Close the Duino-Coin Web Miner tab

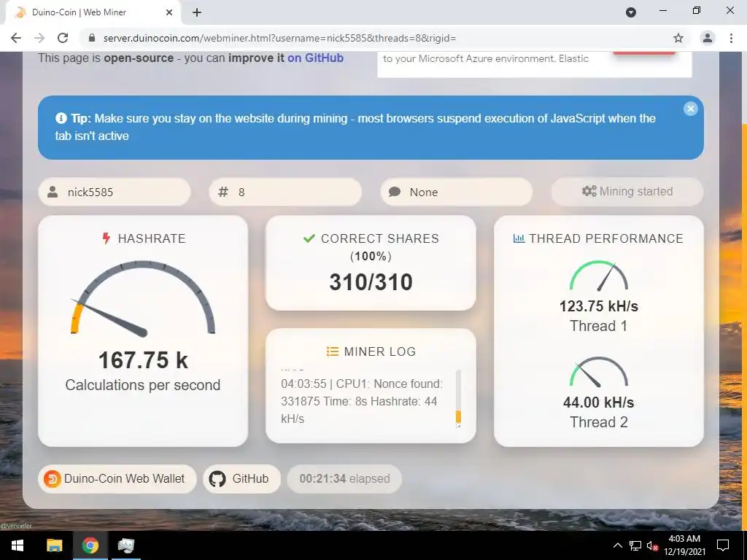(169, 12)
